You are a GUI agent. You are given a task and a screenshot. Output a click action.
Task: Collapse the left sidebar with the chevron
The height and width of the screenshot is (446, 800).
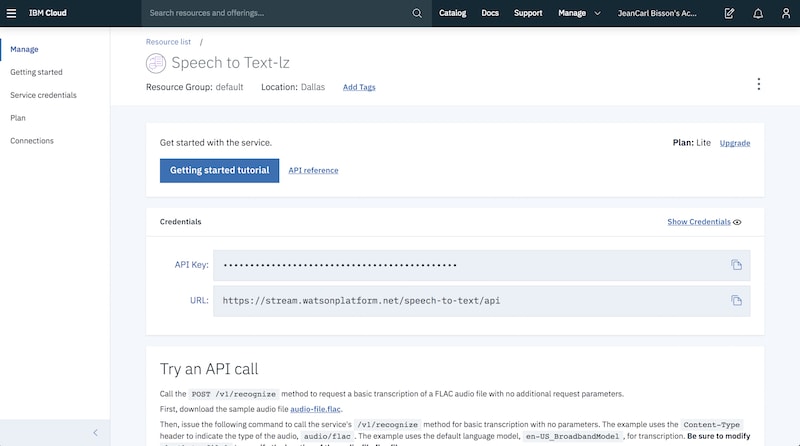tap(95, 433)
